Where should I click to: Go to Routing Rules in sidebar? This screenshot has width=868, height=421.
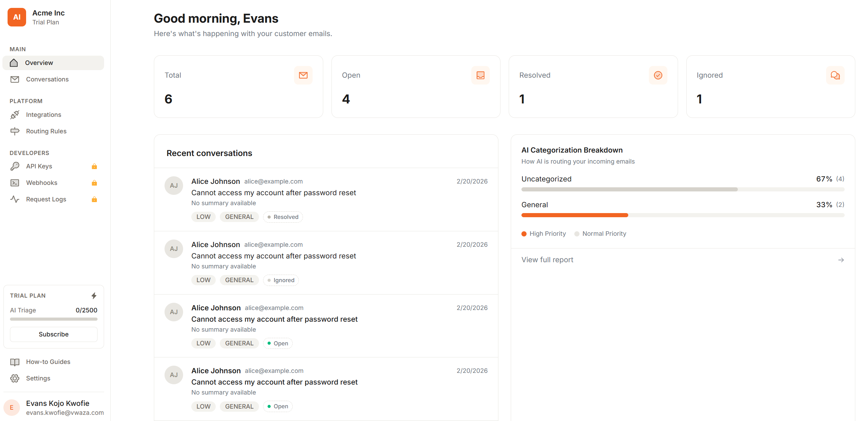[46, 131]
